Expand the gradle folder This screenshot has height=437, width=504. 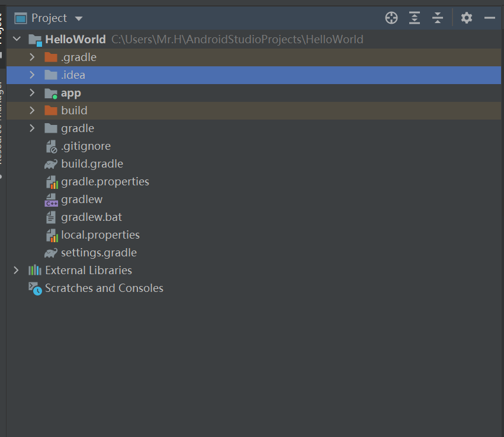(32, 128)
